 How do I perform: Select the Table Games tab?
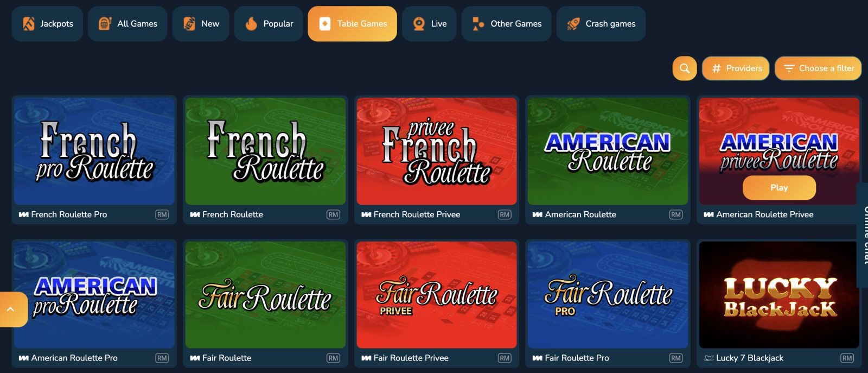point(353,24)
